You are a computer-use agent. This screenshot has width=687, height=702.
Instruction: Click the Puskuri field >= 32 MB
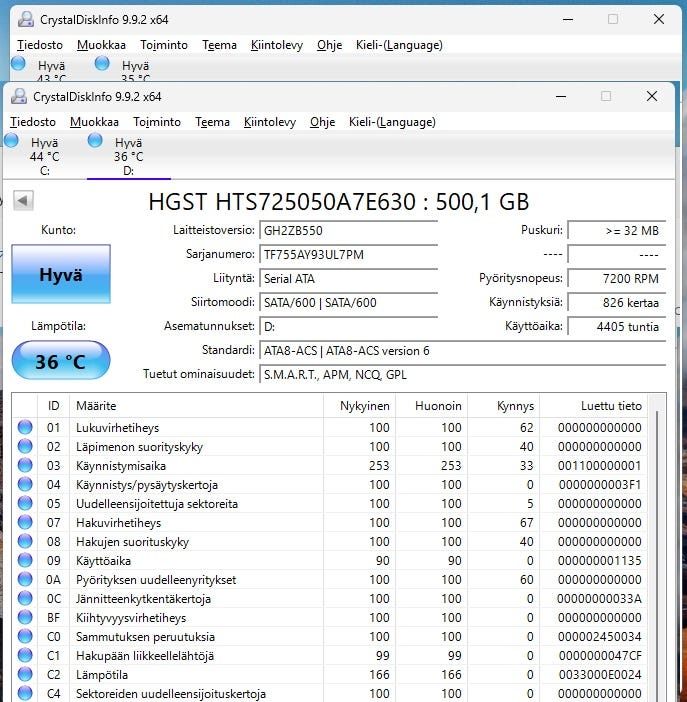click(617, 231)
